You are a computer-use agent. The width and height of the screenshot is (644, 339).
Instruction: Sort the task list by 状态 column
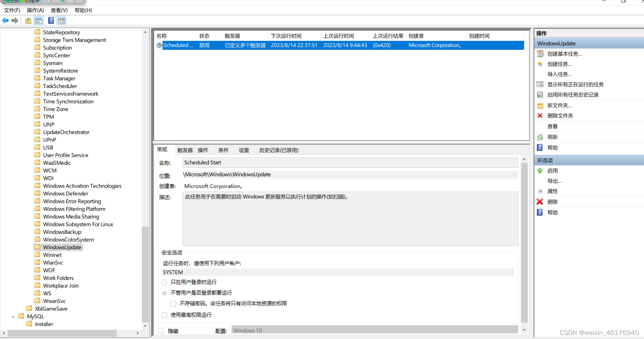[209, 36]
